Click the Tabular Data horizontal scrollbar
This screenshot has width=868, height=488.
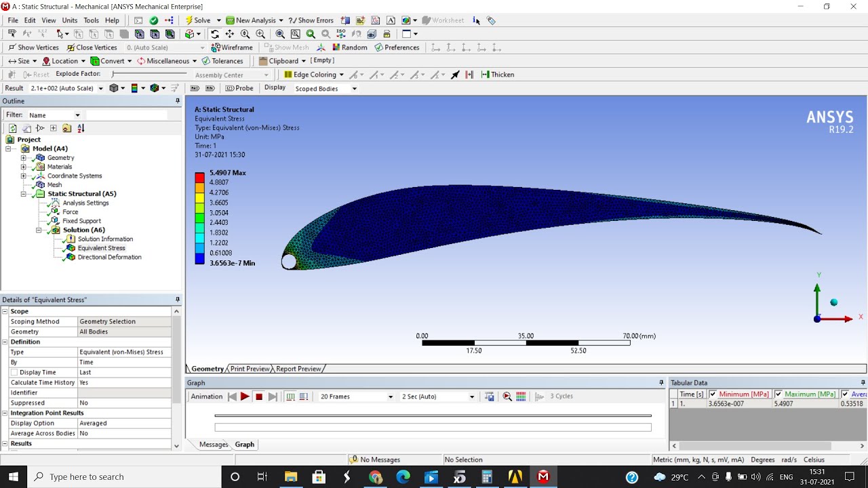point(766,446)
